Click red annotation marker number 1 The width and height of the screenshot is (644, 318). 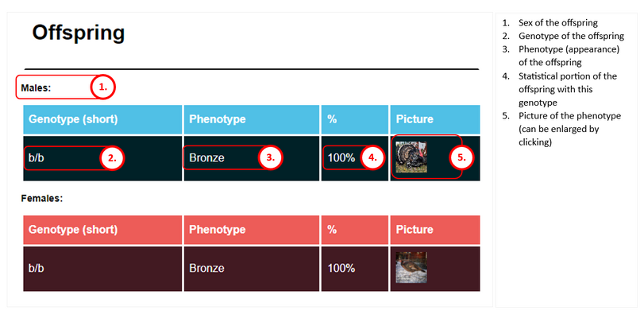point(102,87)
